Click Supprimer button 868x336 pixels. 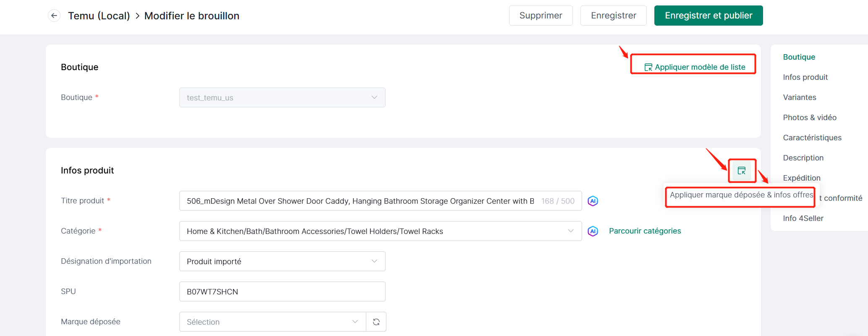click(541, 16)
